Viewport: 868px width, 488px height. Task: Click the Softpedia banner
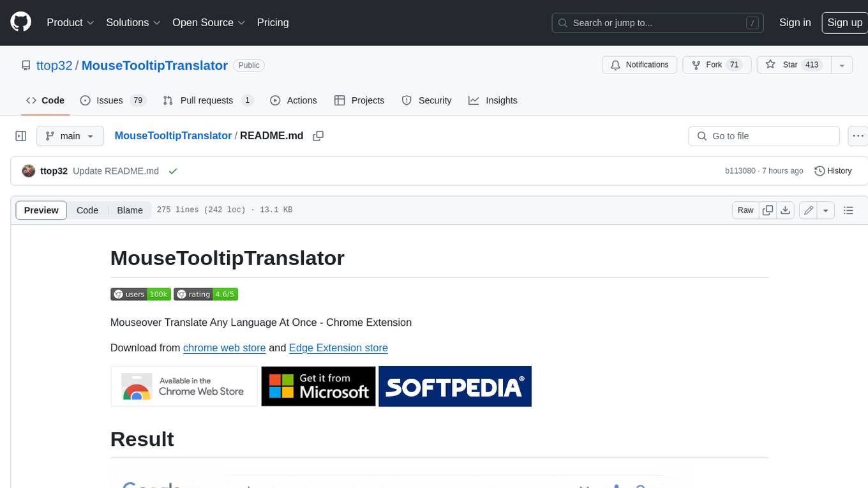(455, 386)
